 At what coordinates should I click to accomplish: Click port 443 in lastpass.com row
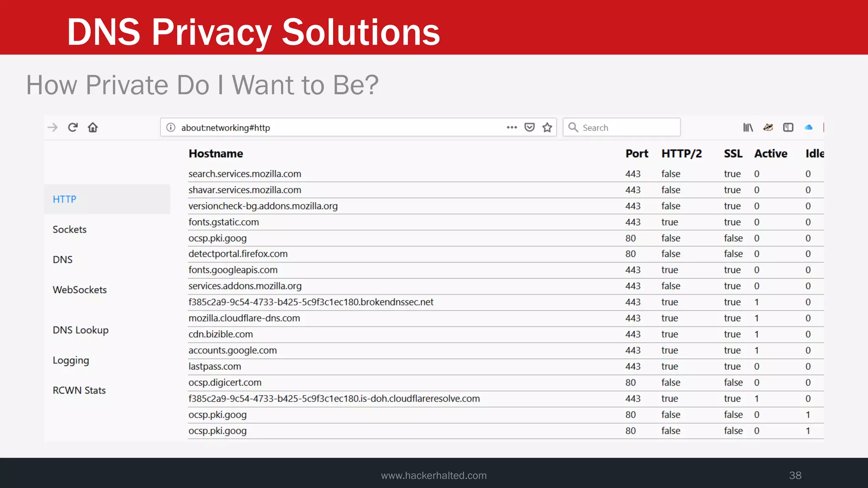(x=633, y=366)
